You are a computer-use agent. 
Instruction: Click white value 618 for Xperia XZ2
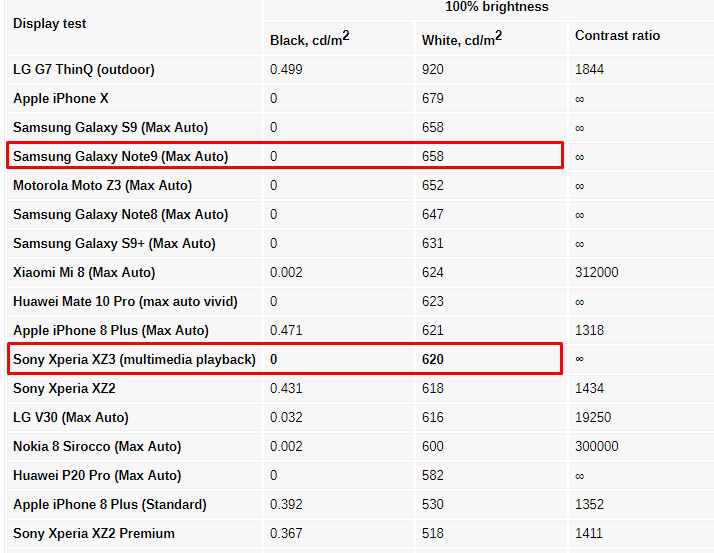(x=433, y=389)
